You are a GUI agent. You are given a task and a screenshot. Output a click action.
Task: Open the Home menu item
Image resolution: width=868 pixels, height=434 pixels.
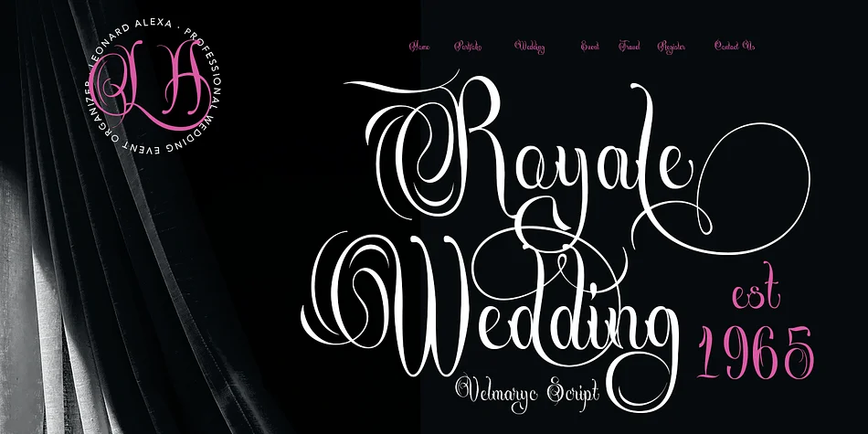pos(419,47)
